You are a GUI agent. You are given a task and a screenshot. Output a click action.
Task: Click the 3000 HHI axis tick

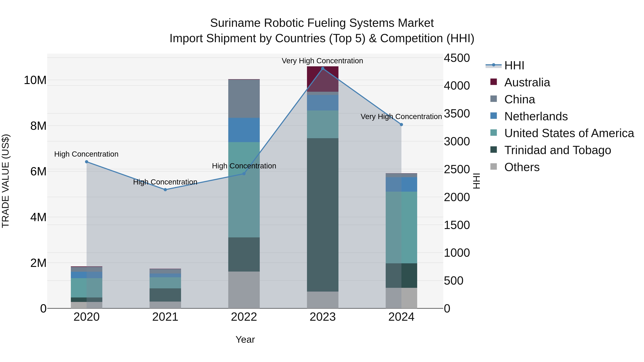[457, 141]
